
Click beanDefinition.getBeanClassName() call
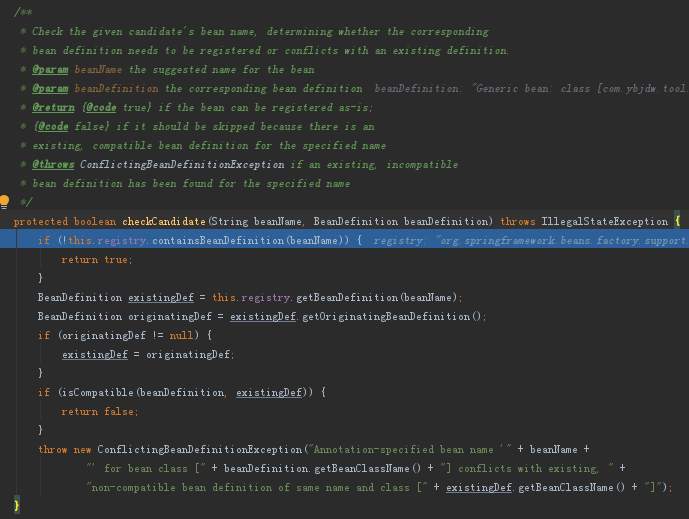coord(322,468)
